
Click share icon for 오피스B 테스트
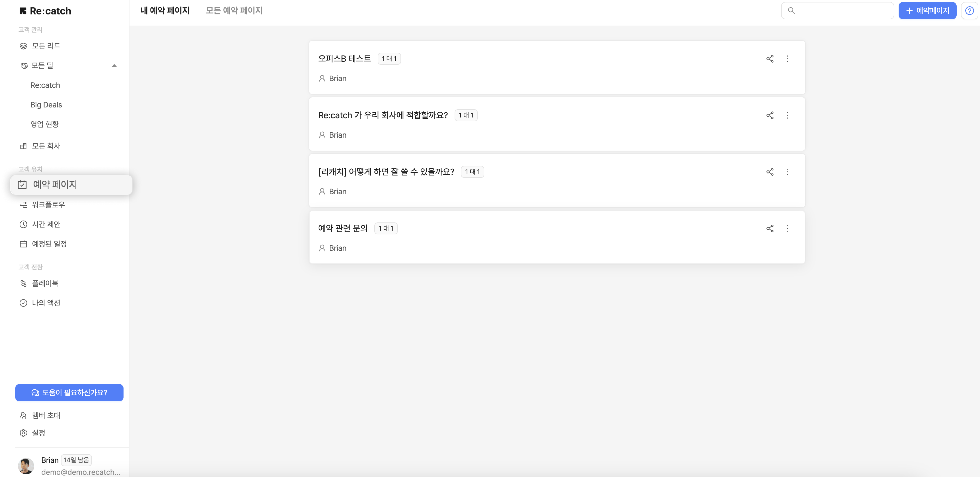coord(770,59)
